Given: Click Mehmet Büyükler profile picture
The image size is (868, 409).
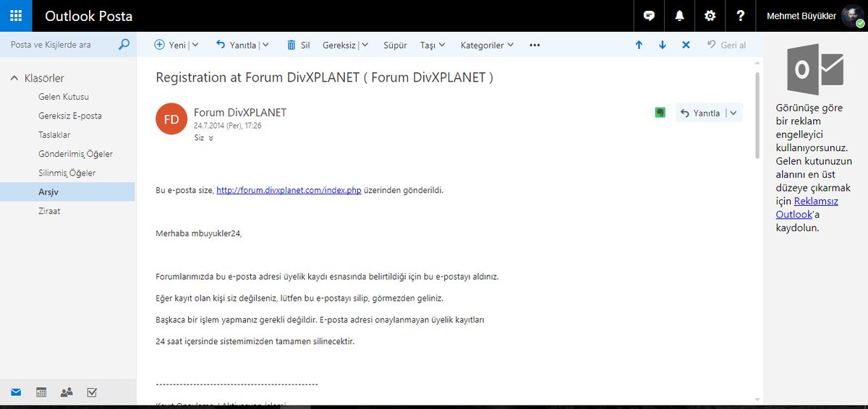Looking at the screenshot, I should pos(852,16).
